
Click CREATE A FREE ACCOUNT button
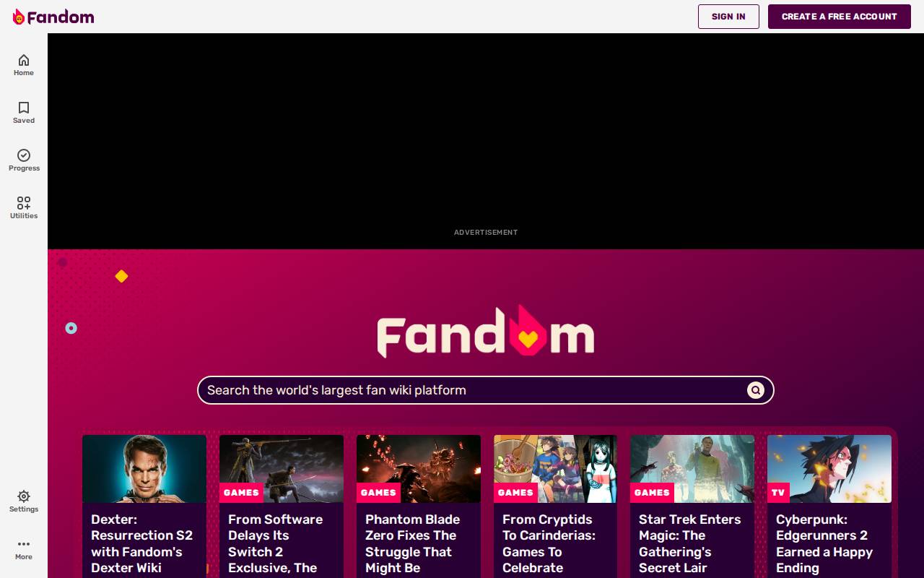point(840,17)
